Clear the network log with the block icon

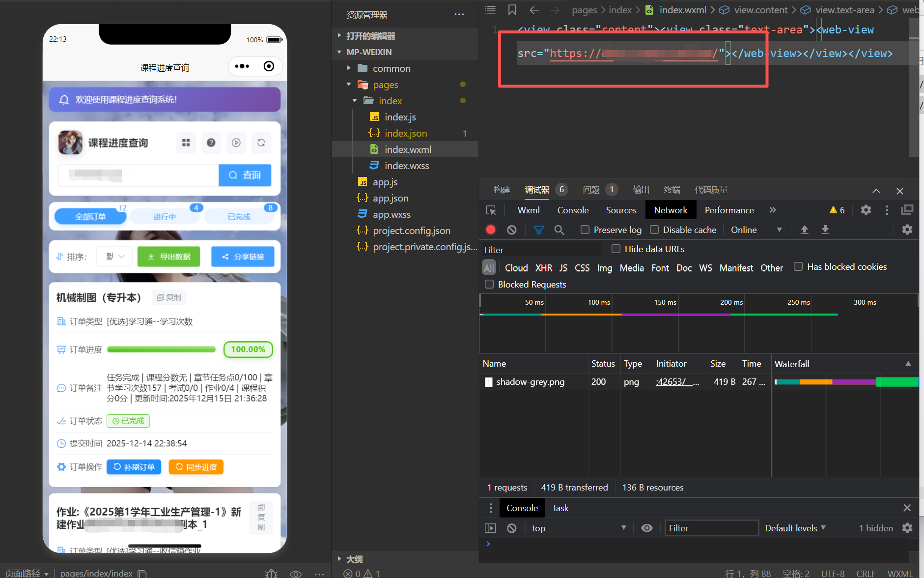pyautogui.click(x=511, y=230)
